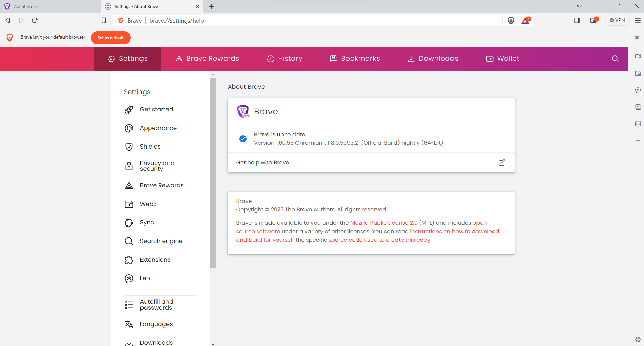Reload the current page
The width and height of the screenshot is (644, 346).
[35, 20]
